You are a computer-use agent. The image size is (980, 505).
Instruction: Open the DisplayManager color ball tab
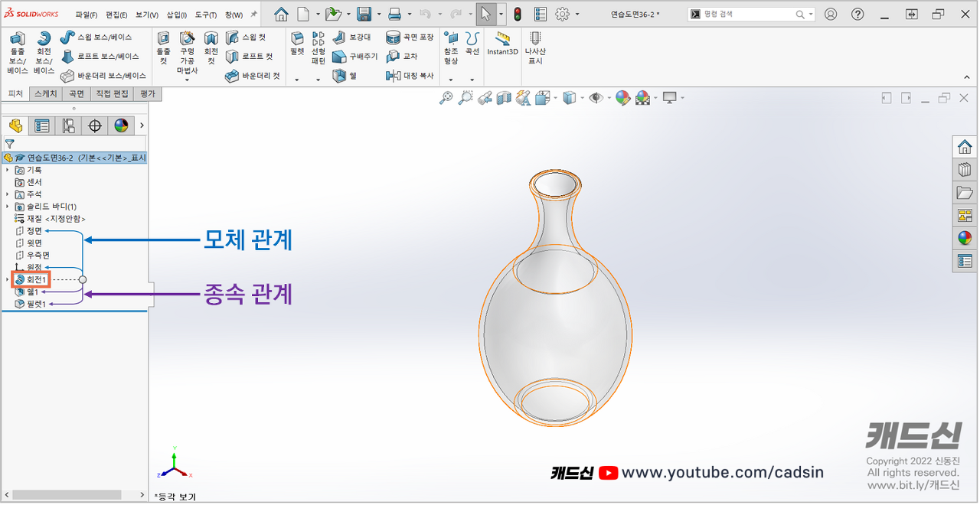pos(121,125)
